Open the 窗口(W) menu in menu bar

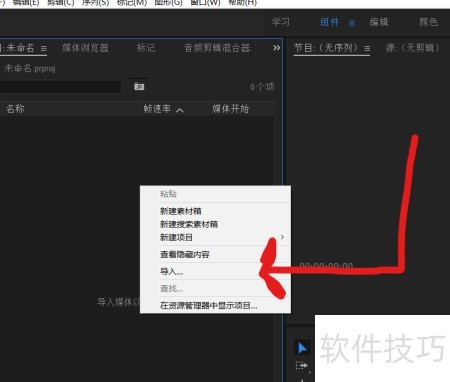205,3
